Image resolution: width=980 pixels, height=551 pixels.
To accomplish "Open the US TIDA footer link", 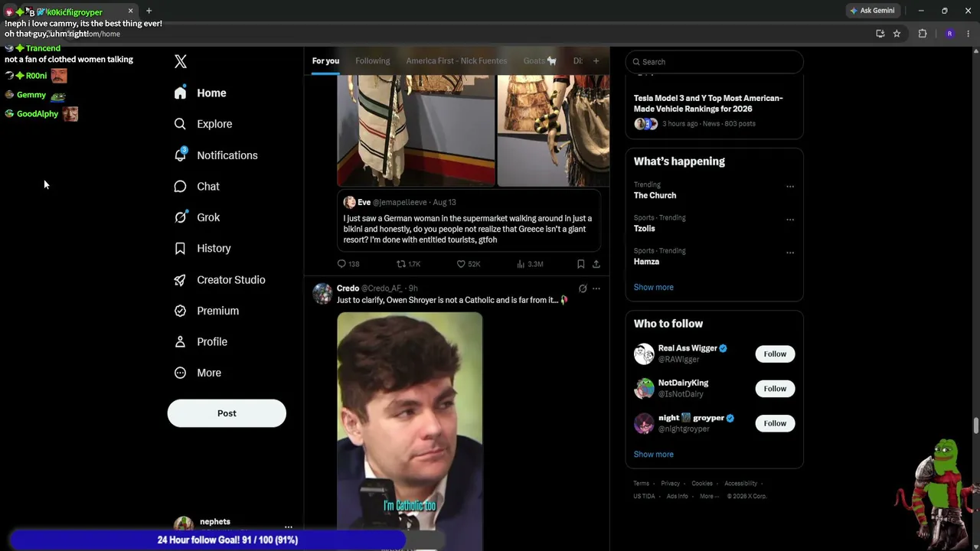I will 644,496.
